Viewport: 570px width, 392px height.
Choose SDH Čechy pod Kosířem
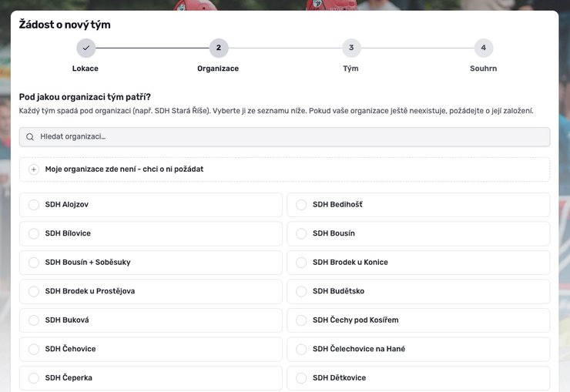click(418, 320)
